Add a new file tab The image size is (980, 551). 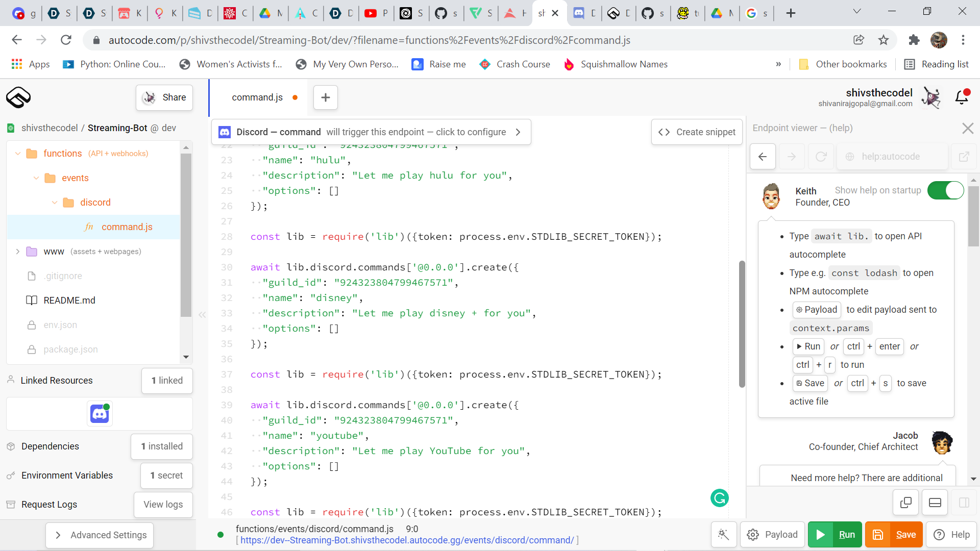(x=326, y=97)
